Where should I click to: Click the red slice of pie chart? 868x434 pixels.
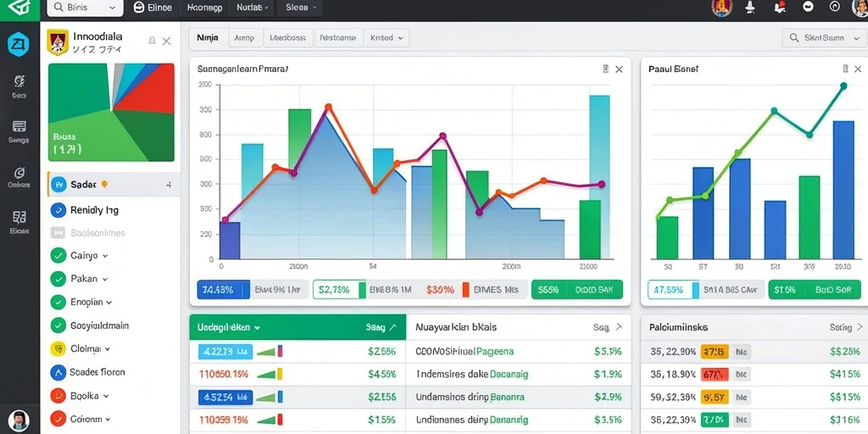pos(149,87)
